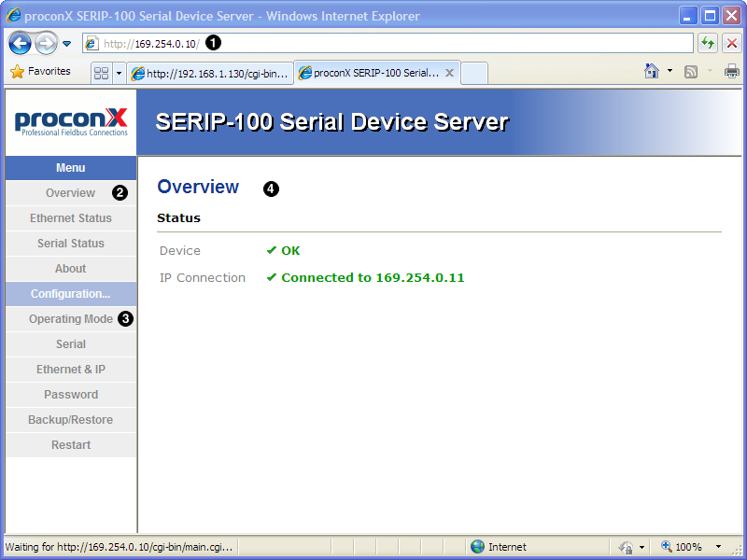The width and height of the screenshot is (747, 560).
Task: Open Ethernet Status menu item
Action: click(x=71, y=218)
